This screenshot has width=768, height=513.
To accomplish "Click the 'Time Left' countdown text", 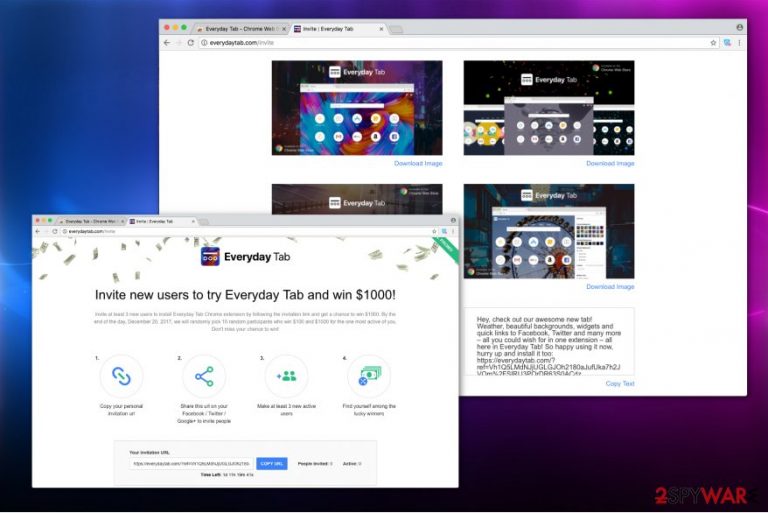I will (227, 475).
